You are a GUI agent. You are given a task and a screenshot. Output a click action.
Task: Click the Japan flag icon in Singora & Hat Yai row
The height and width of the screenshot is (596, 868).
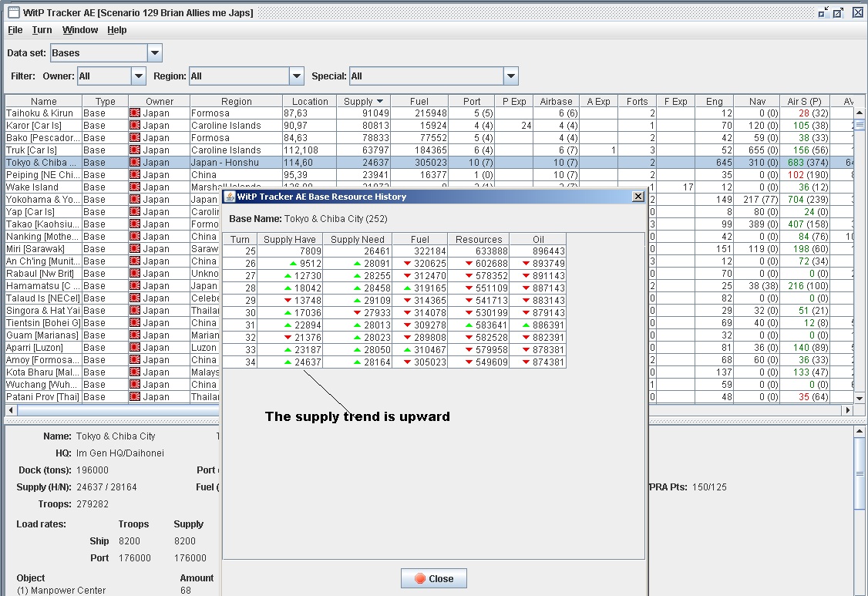point(135,311)
